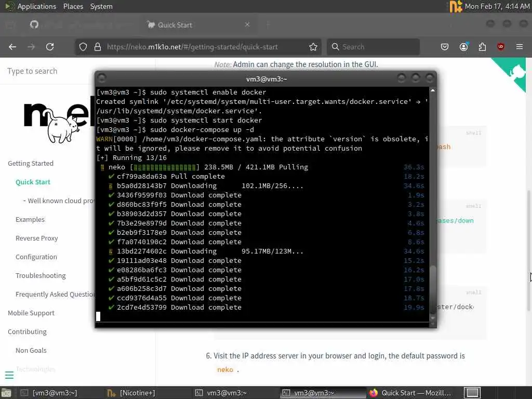The width and height of the screenshot is (532, 399).
Task: Click the browser page vertical scrollbar
Action: point(529,250)
